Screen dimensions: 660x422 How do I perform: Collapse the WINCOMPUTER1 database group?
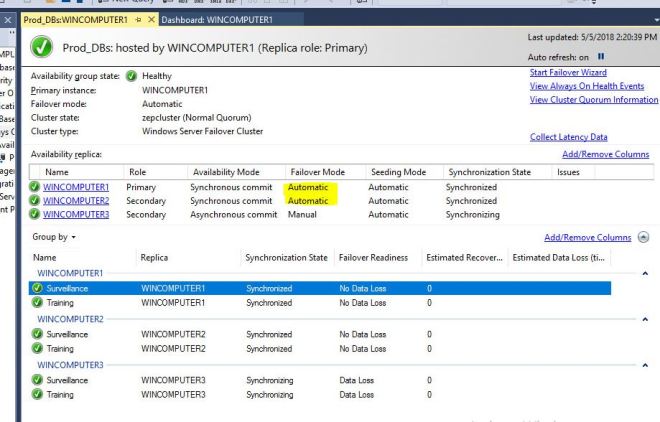[645, 273]
